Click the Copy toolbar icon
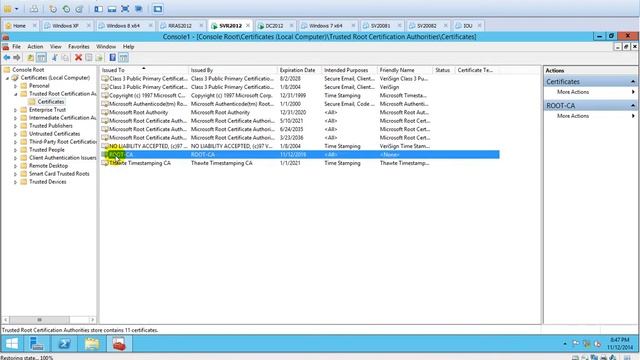 [65, 58]
